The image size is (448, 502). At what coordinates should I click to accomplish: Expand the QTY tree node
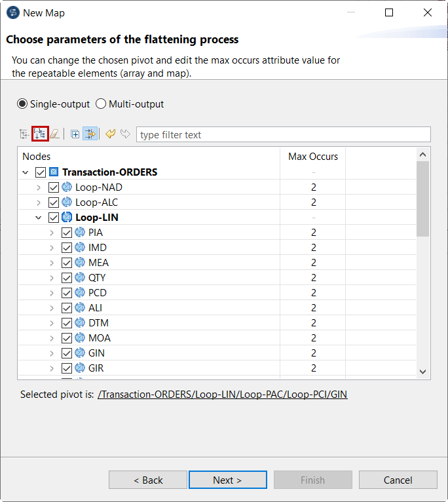52,278
